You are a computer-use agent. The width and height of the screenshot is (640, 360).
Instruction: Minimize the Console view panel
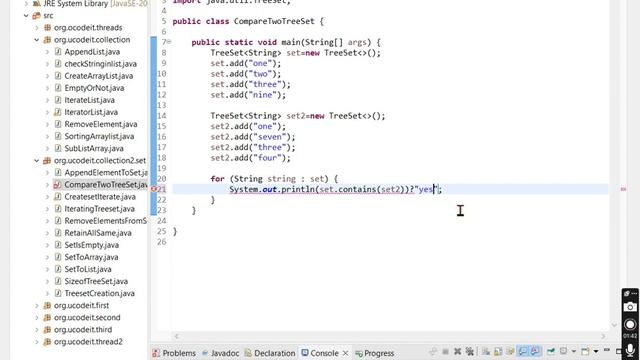click(x=607, y=350)
